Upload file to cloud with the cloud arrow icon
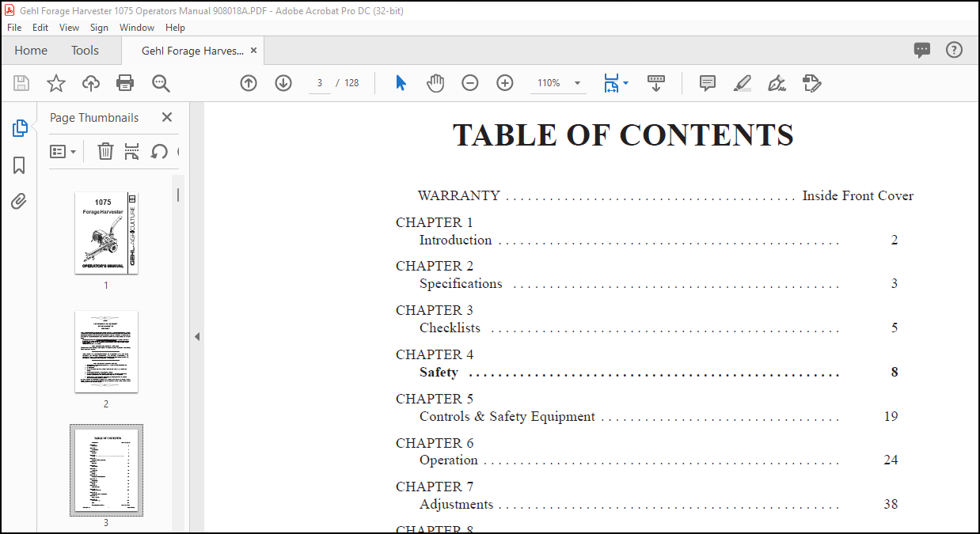980x534 pixels. 91,83
